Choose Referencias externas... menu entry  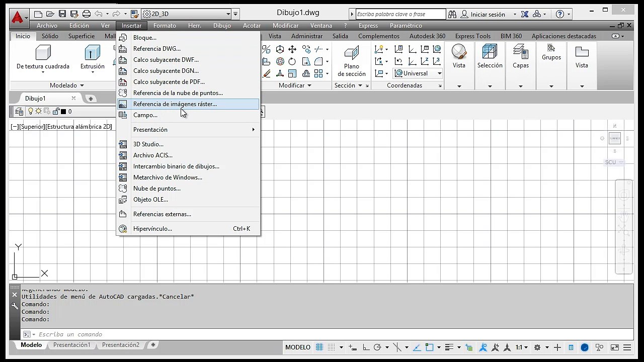click(188, 214)
